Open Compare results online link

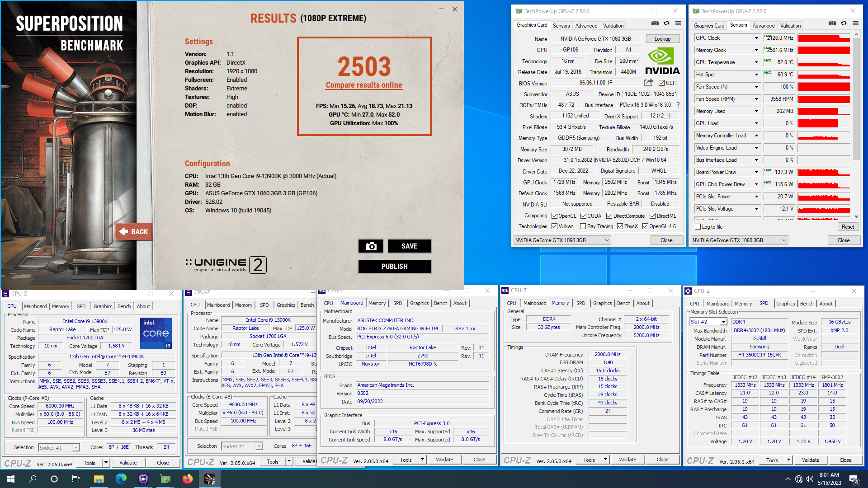click(364, 85)
